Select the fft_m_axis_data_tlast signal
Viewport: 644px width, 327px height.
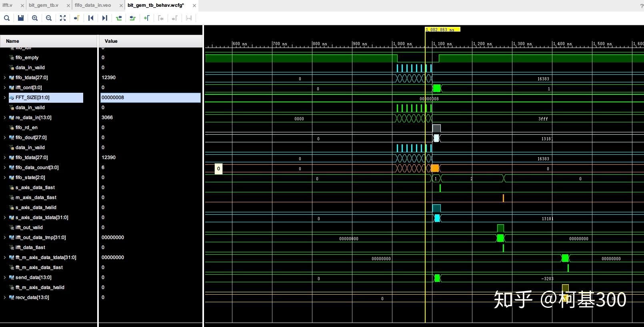39,267
